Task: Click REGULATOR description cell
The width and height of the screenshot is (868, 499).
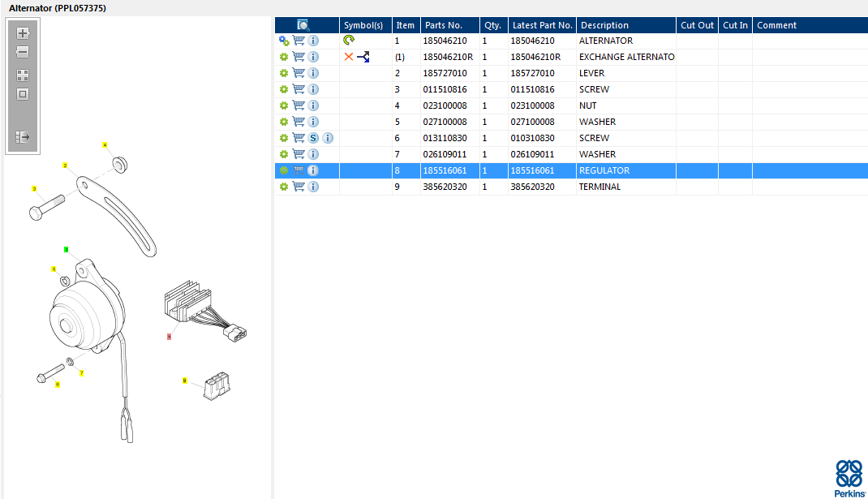Action: tap(626, 170)
